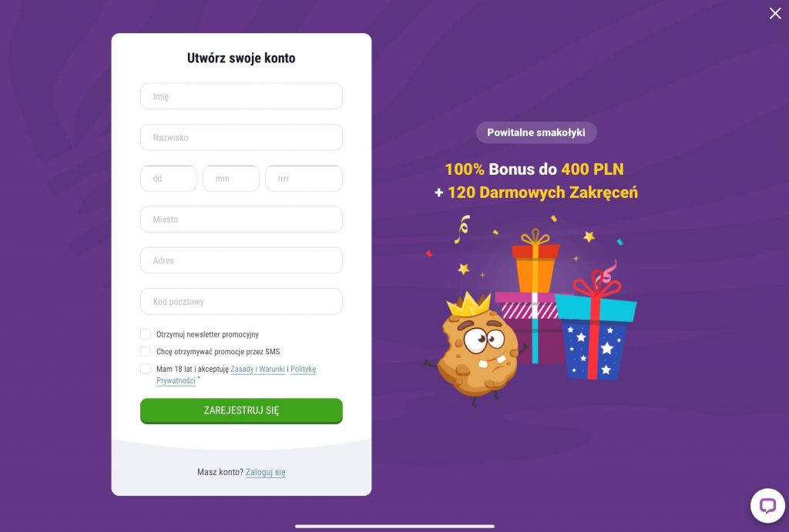
Task: Close the registration overlay with X icon
Action: click(x=775, y=13)
